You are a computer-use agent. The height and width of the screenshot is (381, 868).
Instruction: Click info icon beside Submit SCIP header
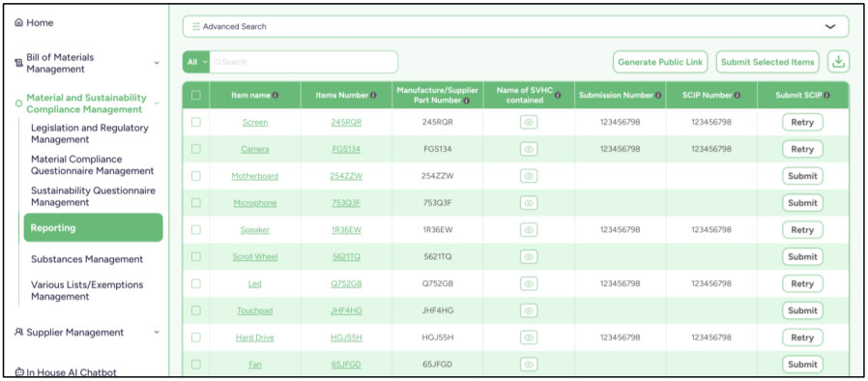[x=826, y=95]
